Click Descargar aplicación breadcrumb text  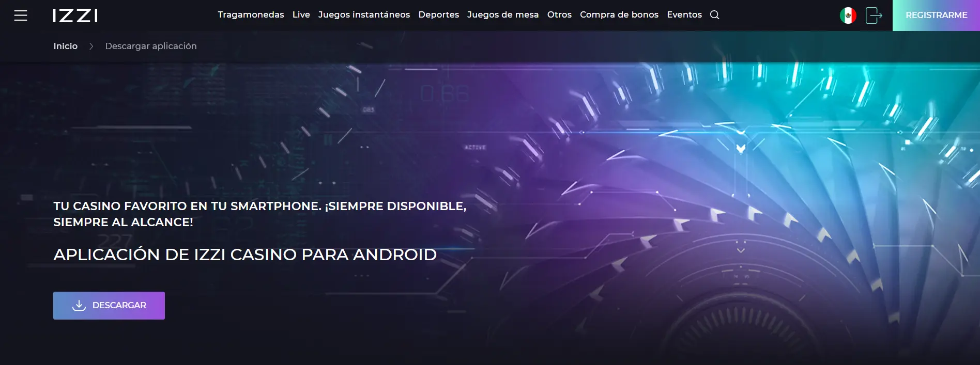[x=151, y=46]
